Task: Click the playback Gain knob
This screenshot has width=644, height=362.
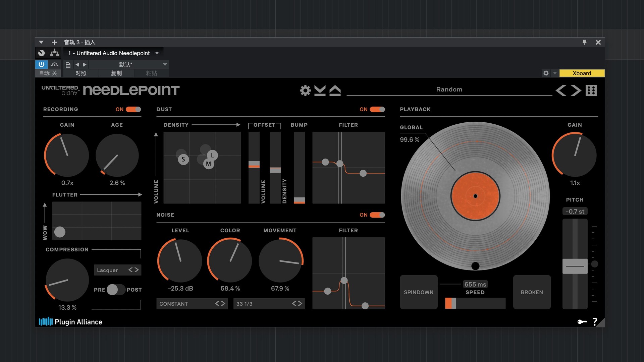Action: (x=575, y=155)
